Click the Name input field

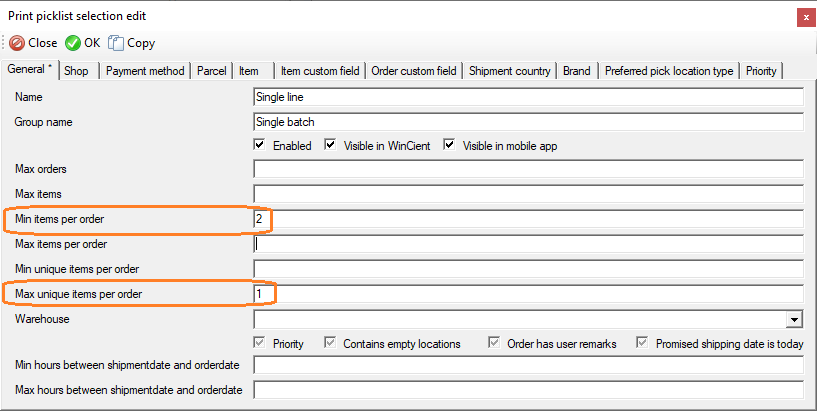[528, 97]
